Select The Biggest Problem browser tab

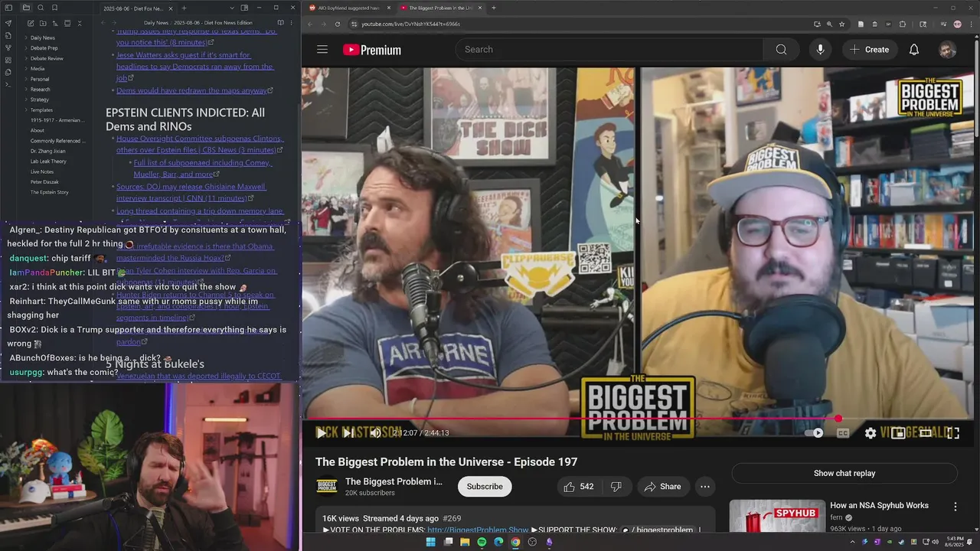coord(439,8)
